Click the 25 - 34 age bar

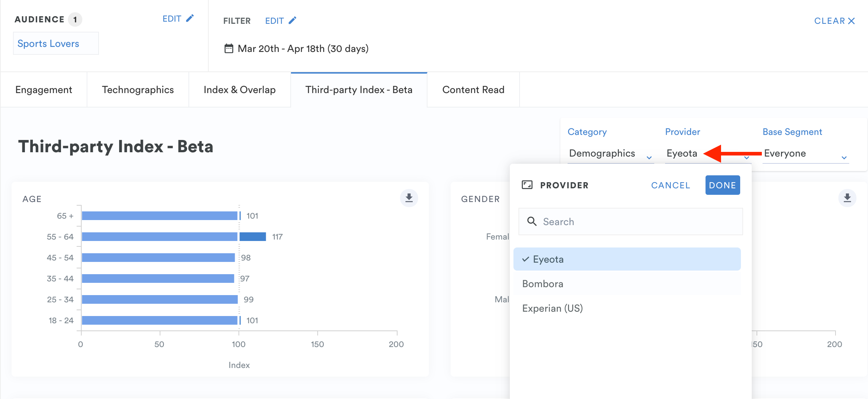160,299
